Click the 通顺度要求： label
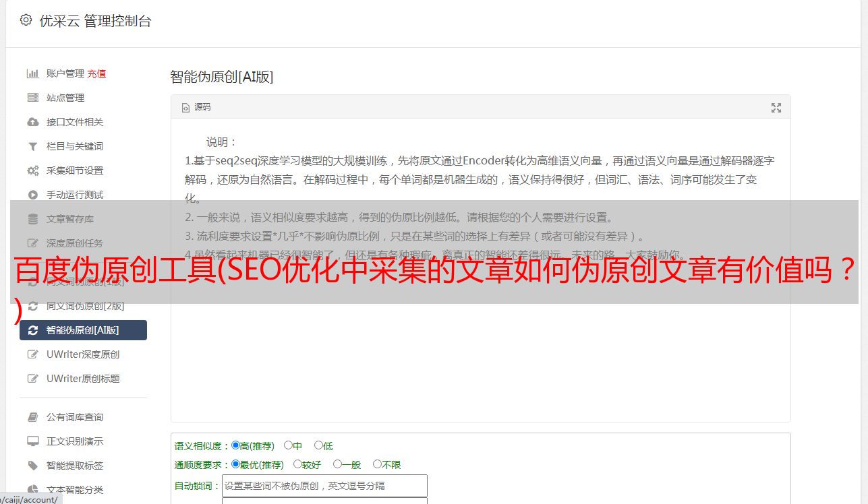868x504 pixels. (202, 465)
